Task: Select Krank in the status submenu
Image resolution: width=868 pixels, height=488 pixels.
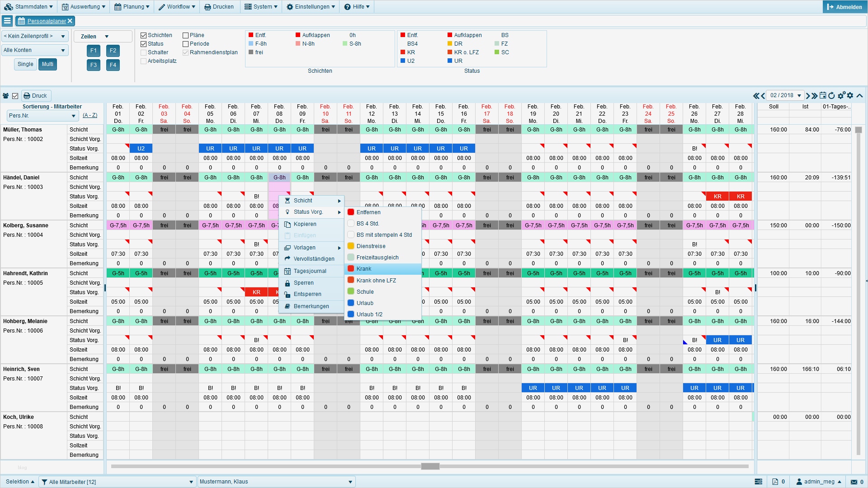Action: (x=364, y=269)
